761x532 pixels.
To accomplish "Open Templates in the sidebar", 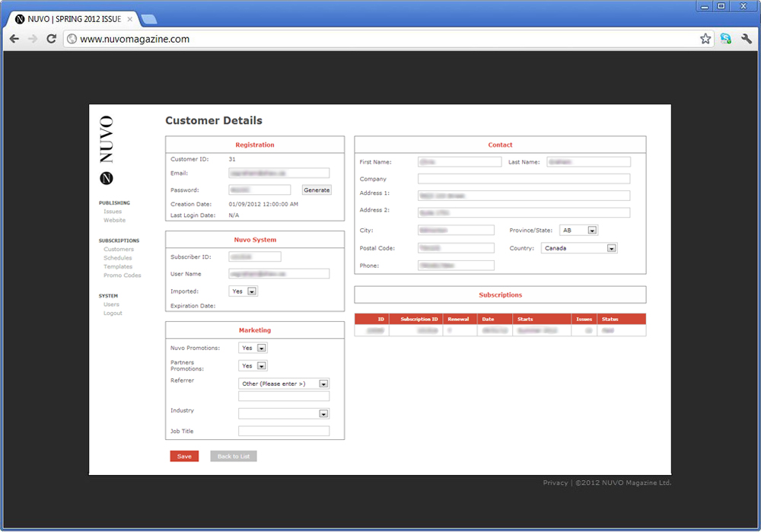I will click(x=118, y=267).
